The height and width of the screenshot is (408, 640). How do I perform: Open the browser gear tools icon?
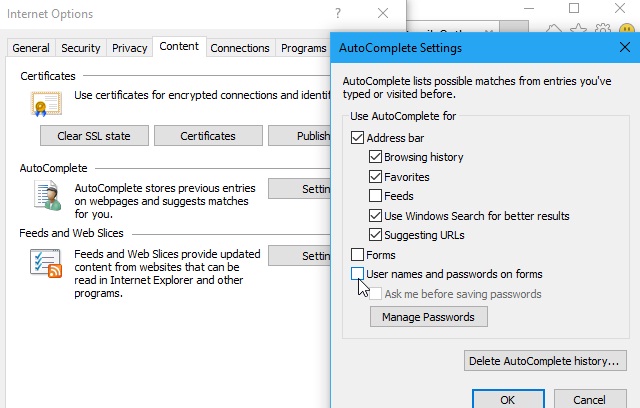pos(603,29)
